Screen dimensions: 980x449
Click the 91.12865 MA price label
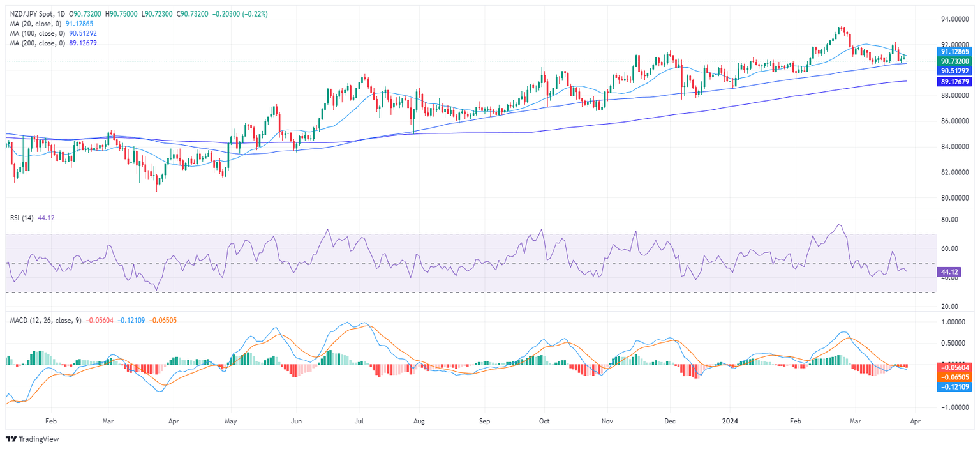coord(955,51)
